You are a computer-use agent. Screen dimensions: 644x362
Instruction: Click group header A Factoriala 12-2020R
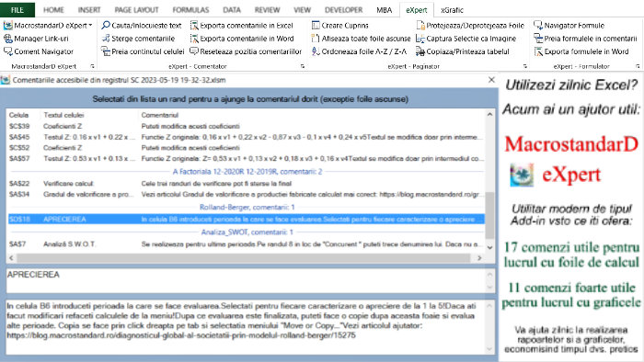click(x=247, y=172)
